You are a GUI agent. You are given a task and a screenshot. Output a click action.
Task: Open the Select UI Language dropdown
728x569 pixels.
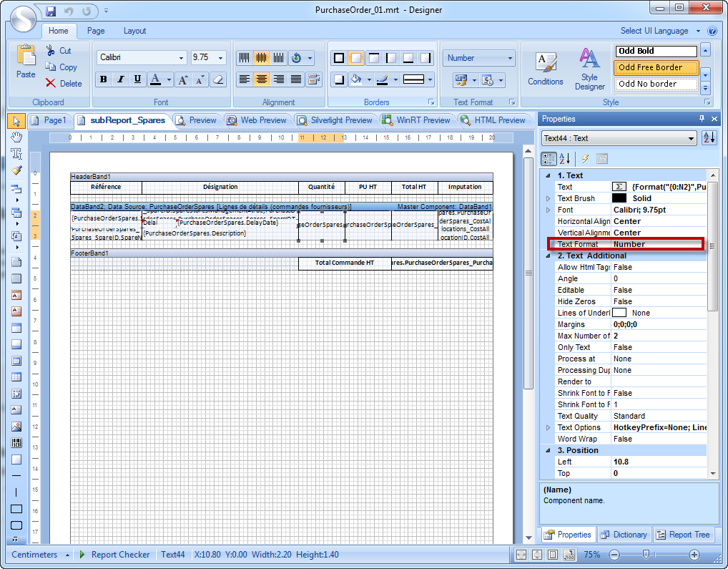click(660, 31)
